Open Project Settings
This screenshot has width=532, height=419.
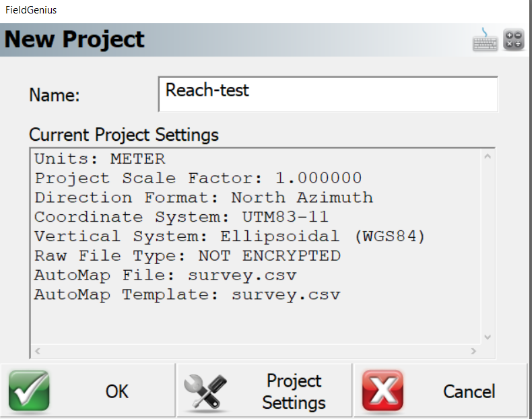(x=264, y=391)
